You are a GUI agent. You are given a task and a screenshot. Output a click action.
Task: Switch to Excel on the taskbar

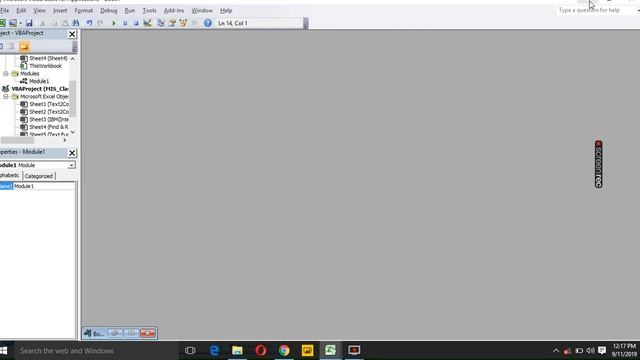[x=331, y=351]
